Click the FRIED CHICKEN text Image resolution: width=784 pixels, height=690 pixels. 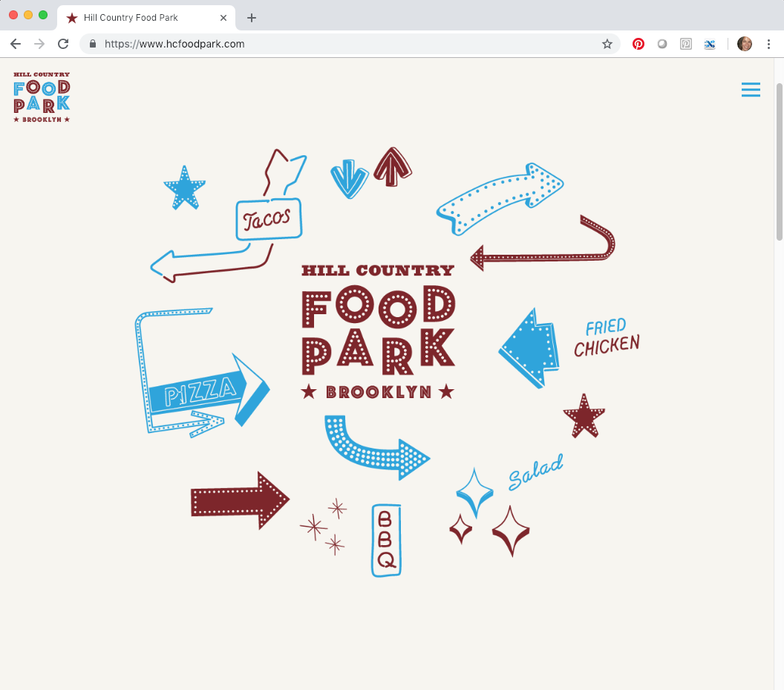[607, 338]
